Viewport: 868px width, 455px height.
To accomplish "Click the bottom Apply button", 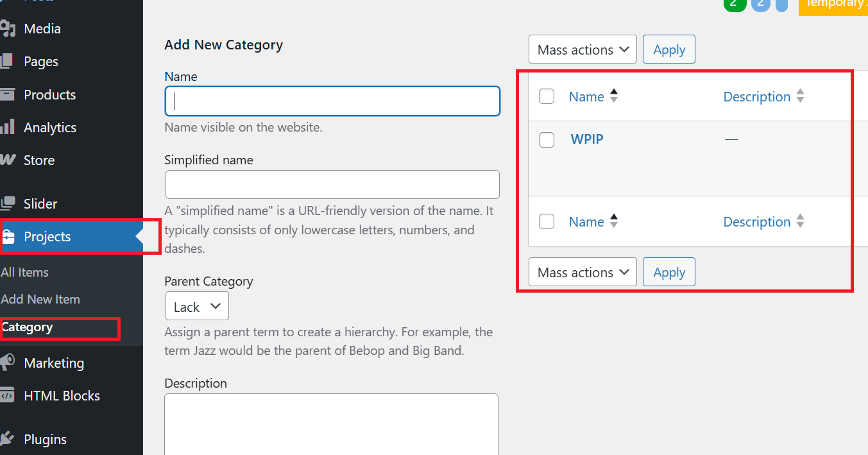I will pyautogui.click(x=669, y=272).
